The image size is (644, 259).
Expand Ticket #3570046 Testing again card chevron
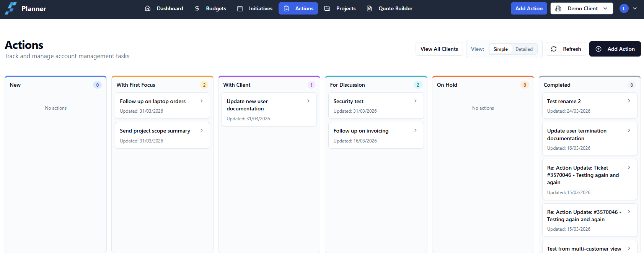[x=629, y=167]
